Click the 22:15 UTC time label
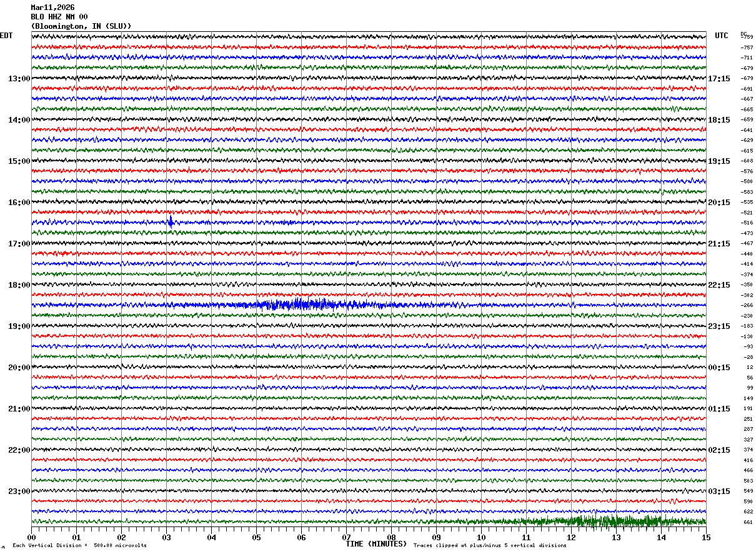Image resolution: width=756 pixels, height=554 pixels. [x=719, y=285]
